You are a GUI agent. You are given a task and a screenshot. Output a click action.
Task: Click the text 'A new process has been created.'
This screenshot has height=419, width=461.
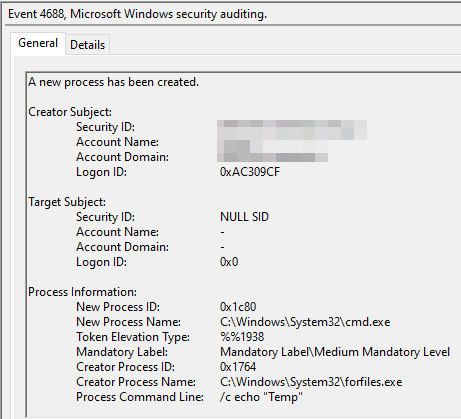pyautogui.click(x=113, y=82)
